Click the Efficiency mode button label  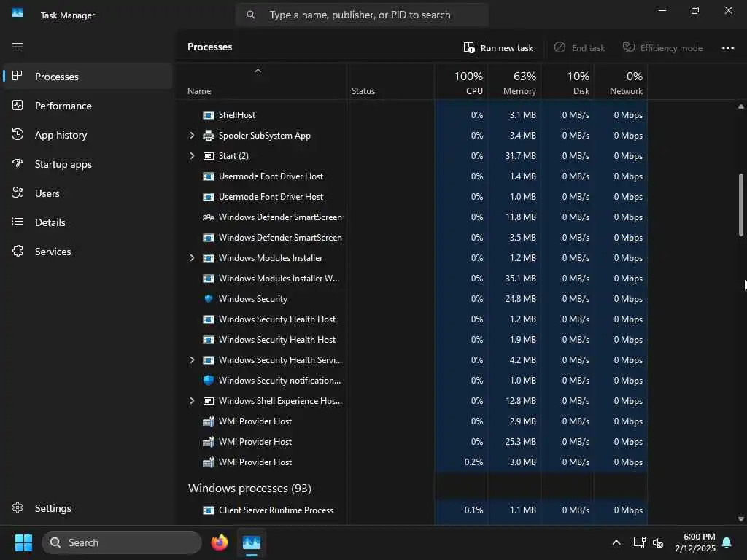(671, 48)
